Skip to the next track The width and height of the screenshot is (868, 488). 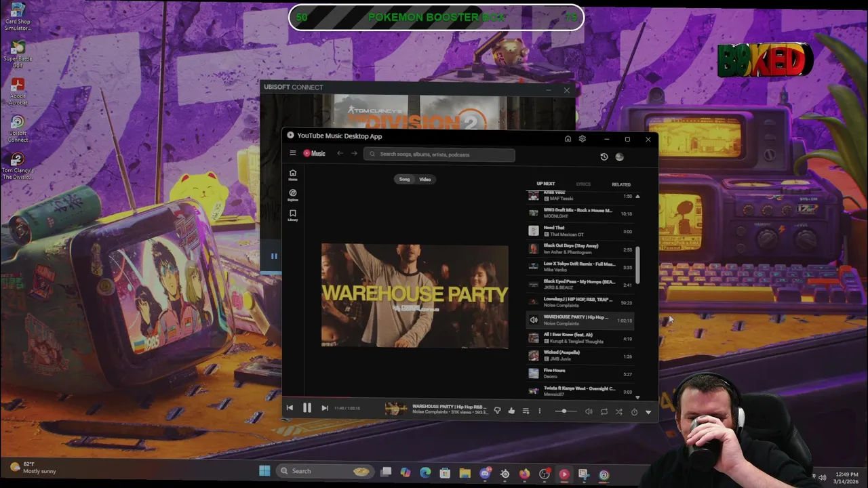coord(324,407)
